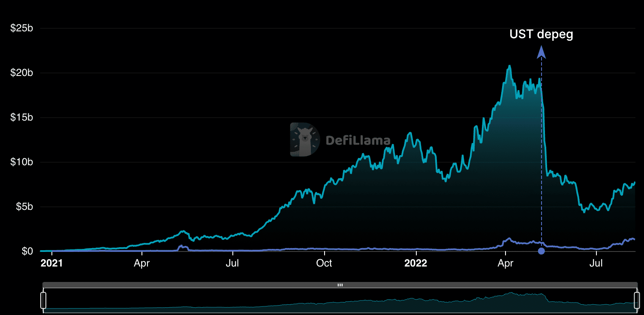This screenshot has height=315, width=644.
Task: Click the 2022 x-axis label
Action: [416, 264]
